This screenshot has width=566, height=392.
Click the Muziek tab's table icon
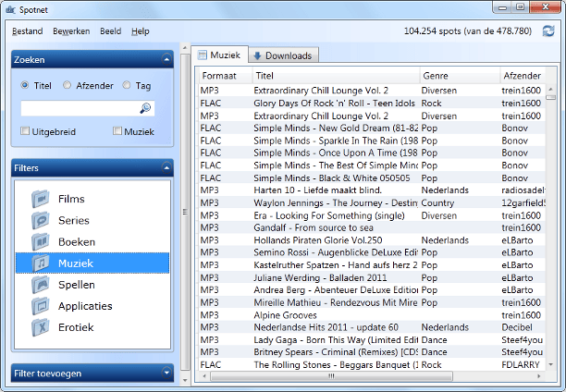pyautogui.click(x=203, y=55)
